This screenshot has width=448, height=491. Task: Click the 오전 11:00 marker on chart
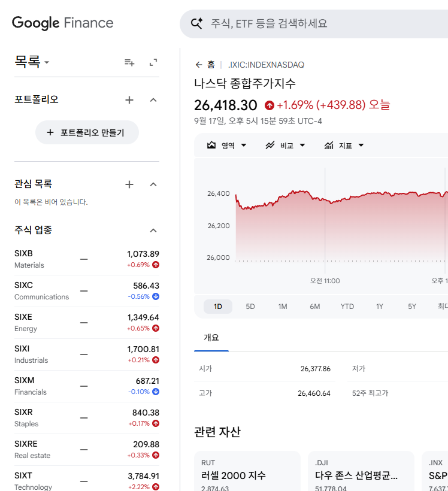(x=325, y=281)
